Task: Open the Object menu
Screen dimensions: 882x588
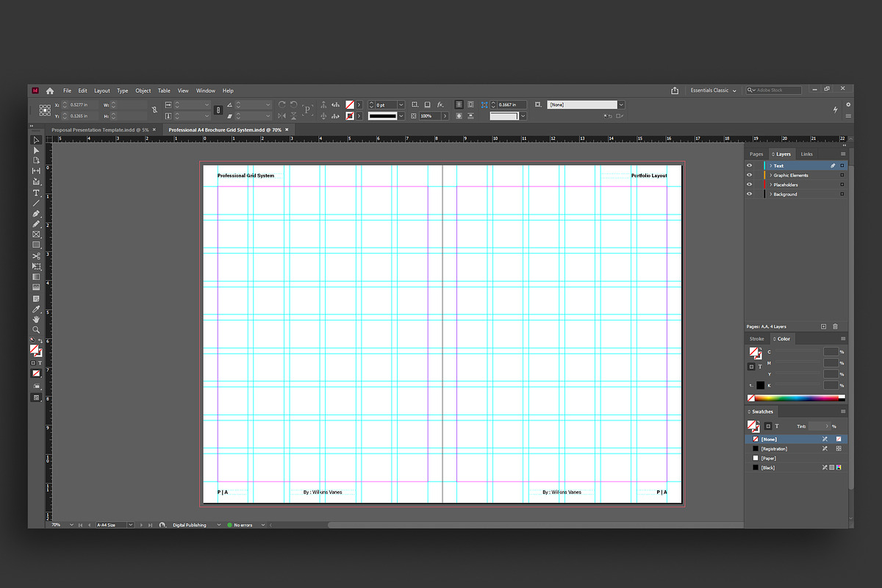Action: [143, 90]
